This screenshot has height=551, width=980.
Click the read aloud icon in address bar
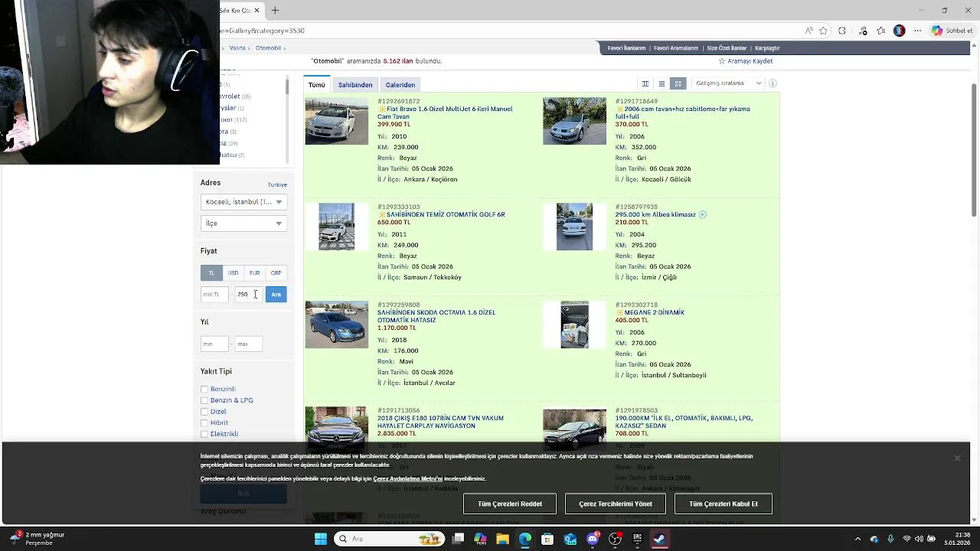808,31
